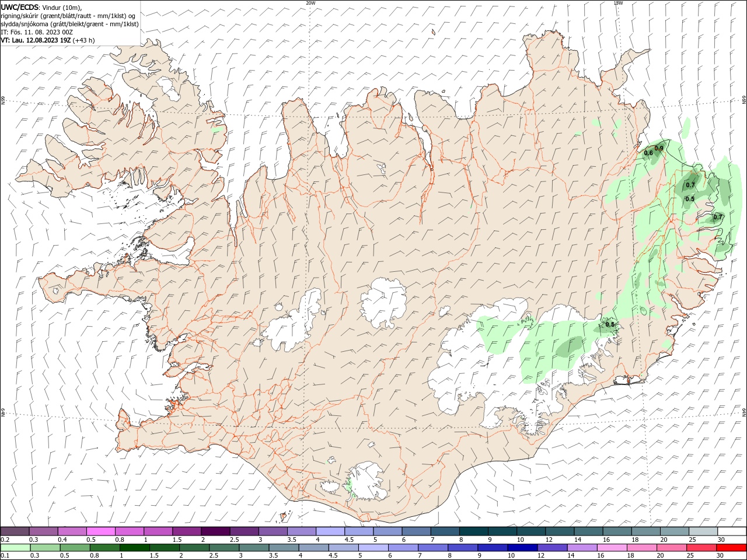Click the rain swatch between 12 and 14

pyautogui.click(x=553, y=548)
